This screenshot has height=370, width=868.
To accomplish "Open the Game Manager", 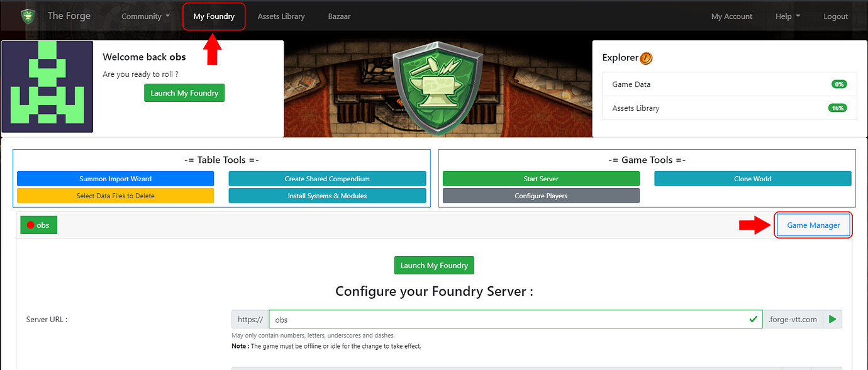I will tap(813, 225).
